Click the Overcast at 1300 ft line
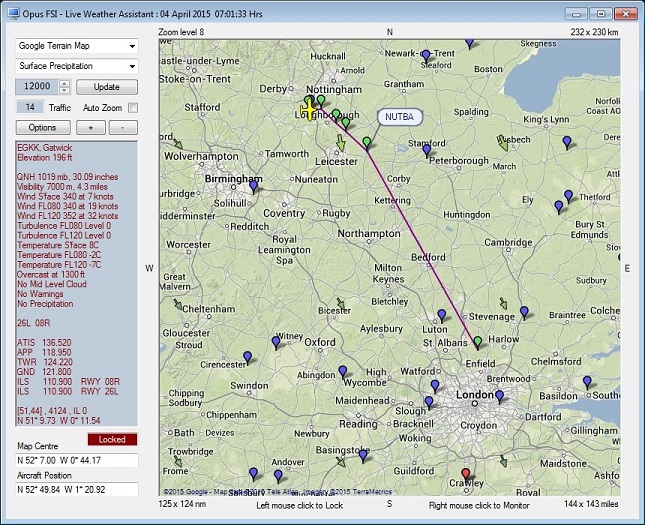This screenshot has height=525, width=645. click(x=51, y=274)
